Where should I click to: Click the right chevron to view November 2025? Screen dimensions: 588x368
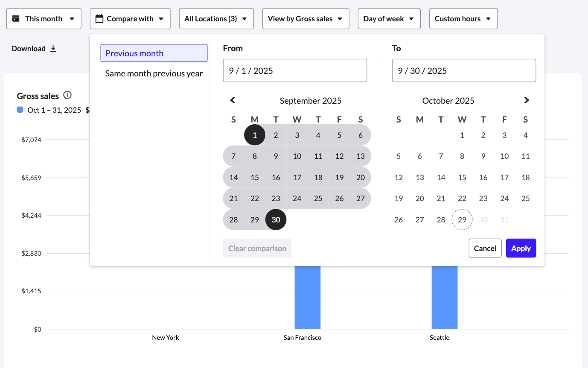coord(526,100)
